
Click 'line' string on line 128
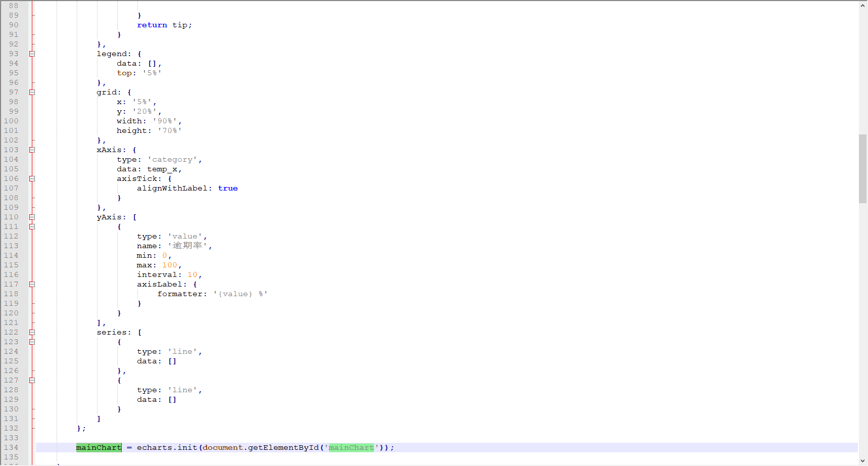(182, 390)
